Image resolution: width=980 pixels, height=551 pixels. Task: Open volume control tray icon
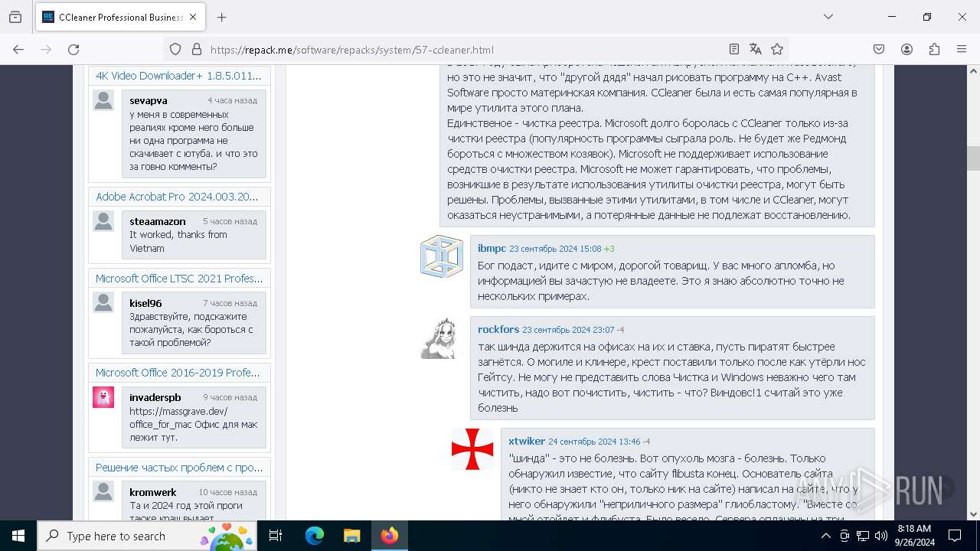[880, 536]
